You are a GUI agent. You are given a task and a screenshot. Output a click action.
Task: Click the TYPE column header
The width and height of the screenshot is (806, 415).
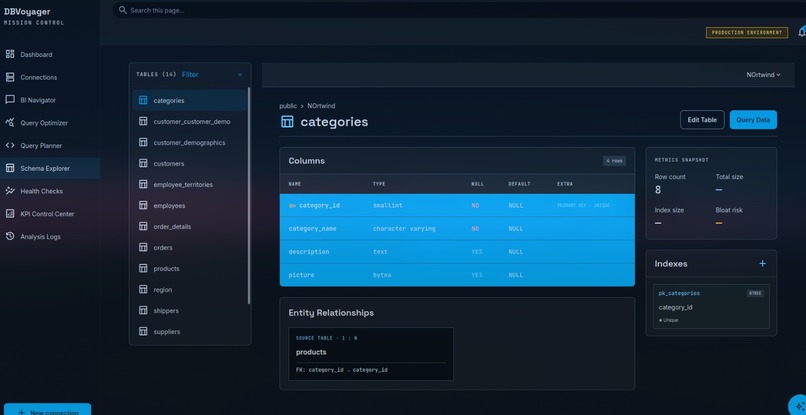click(379, 184)
